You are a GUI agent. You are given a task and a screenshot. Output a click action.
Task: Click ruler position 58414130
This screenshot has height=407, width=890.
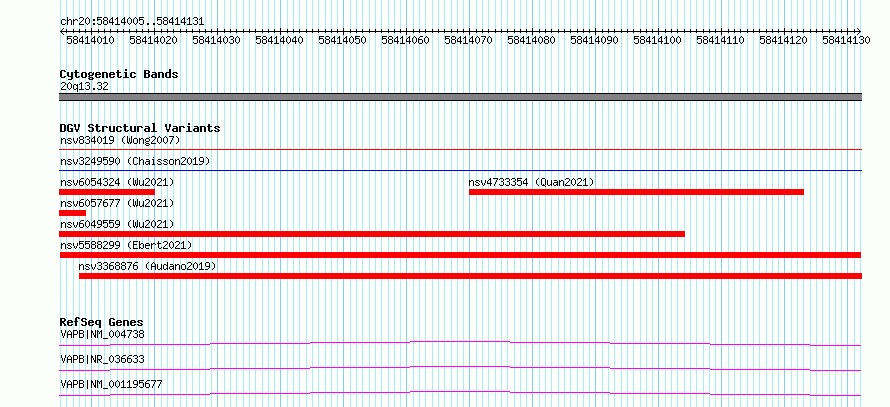pyautogui.click(x=846, y=40)
